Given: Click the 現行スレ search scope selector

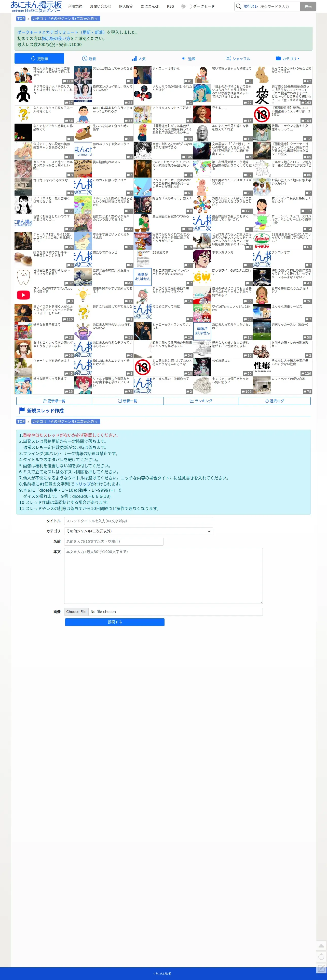Looking at the screenshot, I should click(251, 6).
